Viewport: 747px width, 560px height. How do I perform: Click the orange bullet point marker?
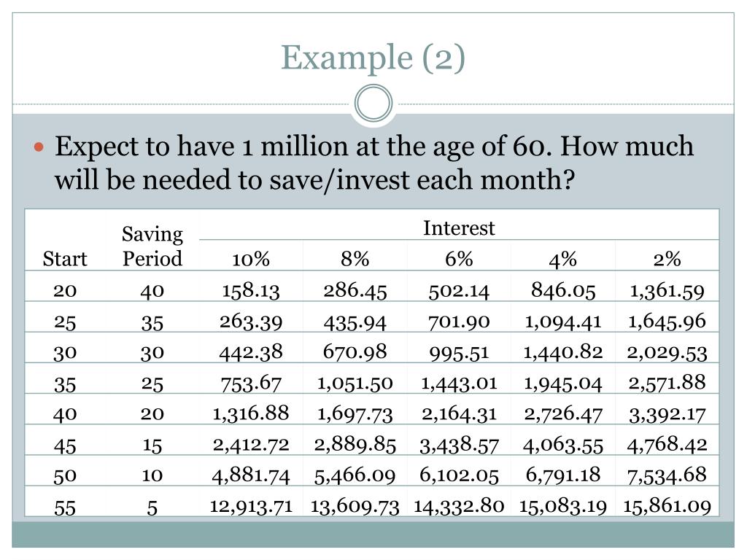tap(39, 147)
